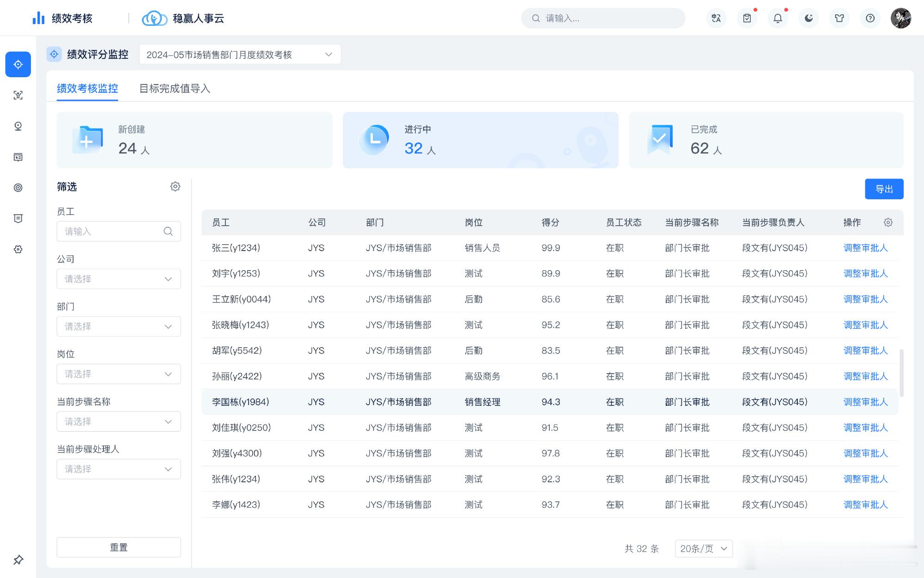This screenshot has width=924, height=578.
Task: Click employee cell 张晓梅(y1243)
Action: coord(241,325)
